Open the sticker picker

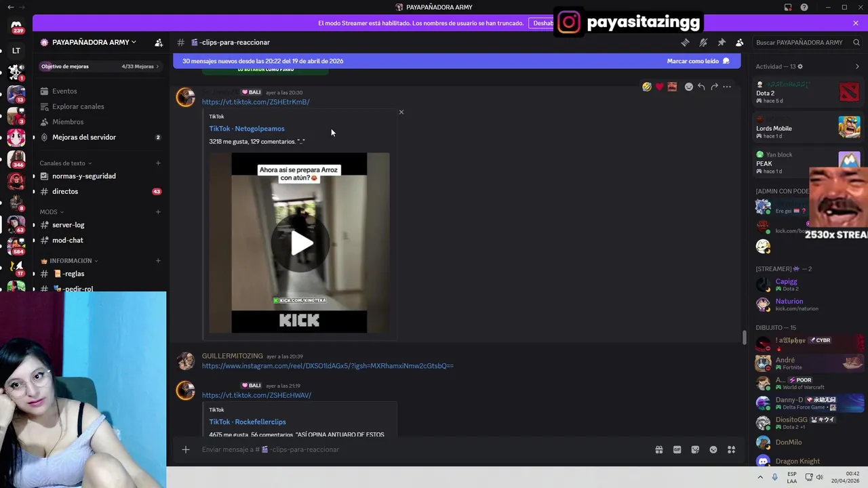click(695, 449)
